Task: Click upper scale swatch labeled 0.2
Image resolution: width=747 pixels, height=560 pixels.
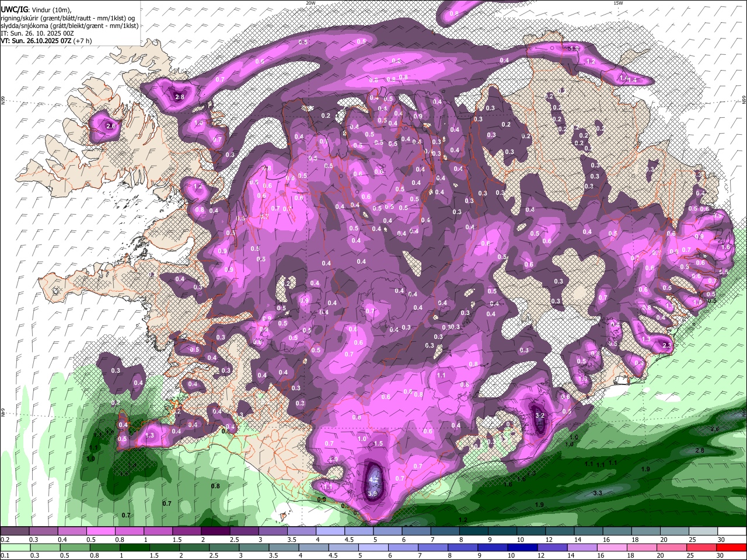Action: click(15, 531)
